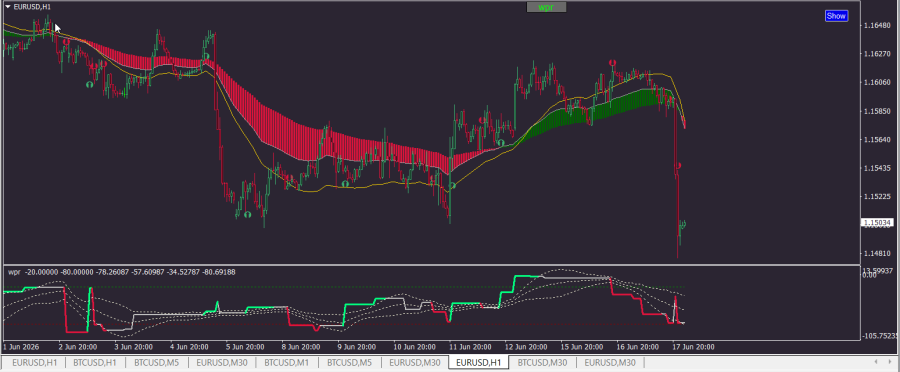Switch to the BTCUSD,H1 chart tab
The image size is (900, 372).
[95, 362]
